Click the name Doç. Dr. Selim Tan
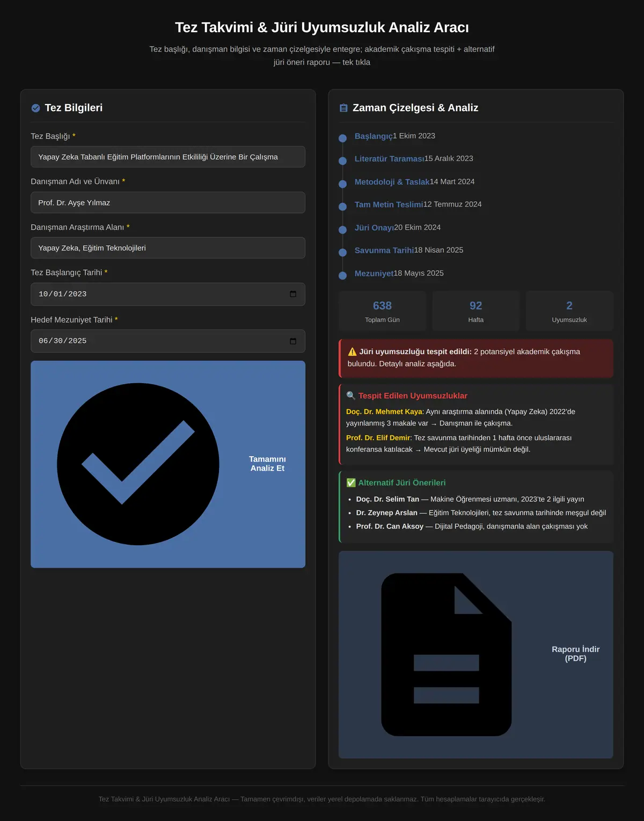The image size is (644, 821). pyautogui.click(x=387, y=499)
